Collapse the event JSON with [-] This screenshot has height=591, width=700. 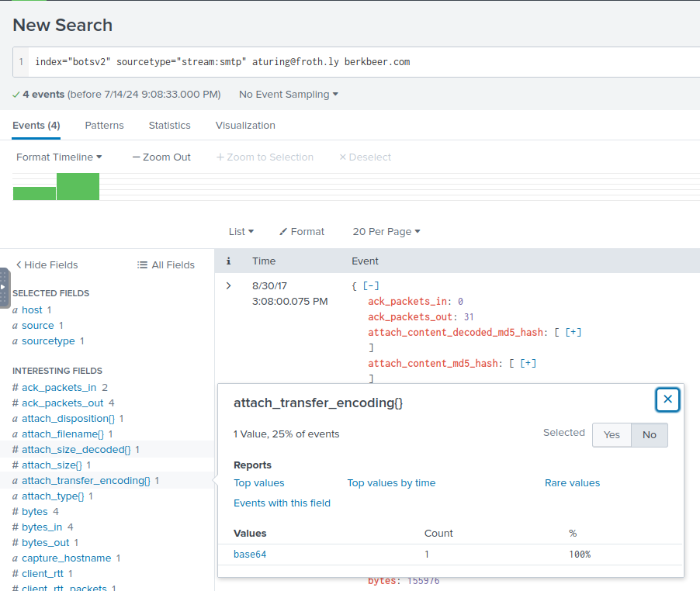(370, 286)
